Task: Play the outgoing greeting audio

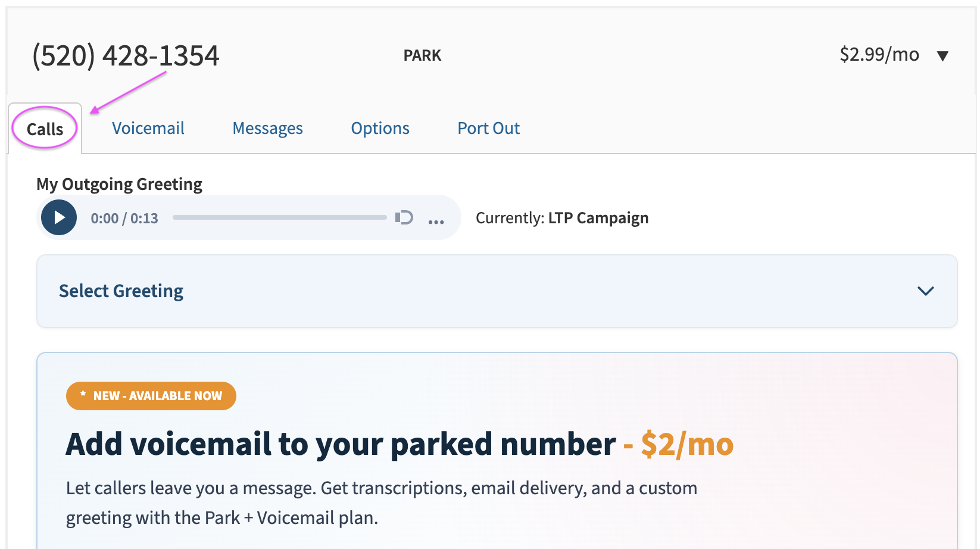Action: [59, 217]
